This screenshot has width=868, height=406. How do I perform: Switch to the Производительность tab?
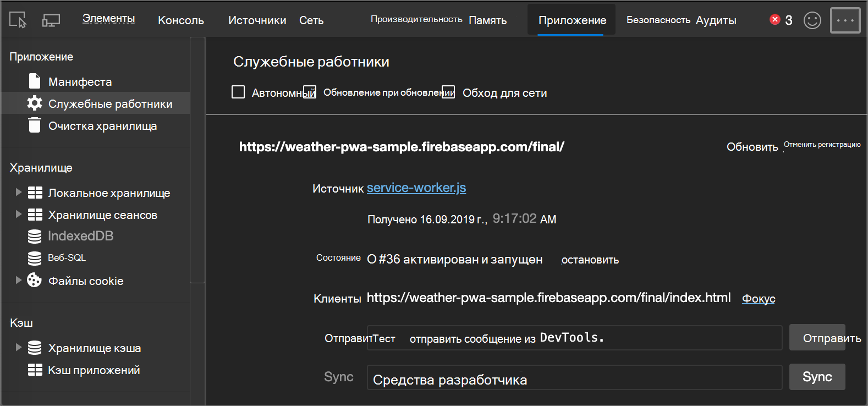pyautogui.click(x=416, y=19)
